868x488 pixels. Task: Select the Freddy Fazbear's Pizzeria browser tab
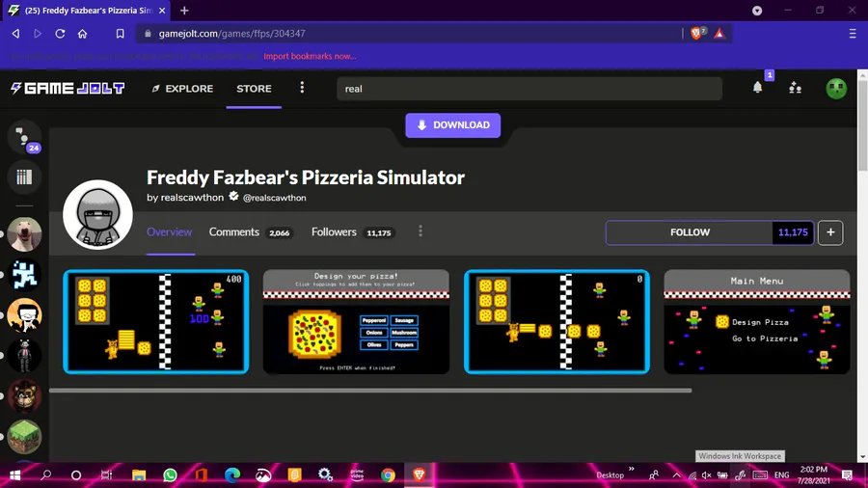pyautogui.click(x=89, y=11)
